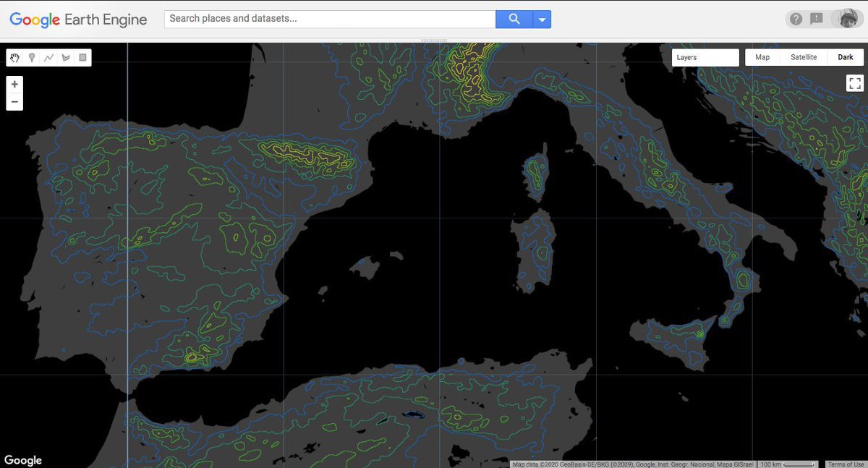Viewport: 868px width, 468px height.
Task: Expand the search options dropdown arrow
Action: click(542, 20)
